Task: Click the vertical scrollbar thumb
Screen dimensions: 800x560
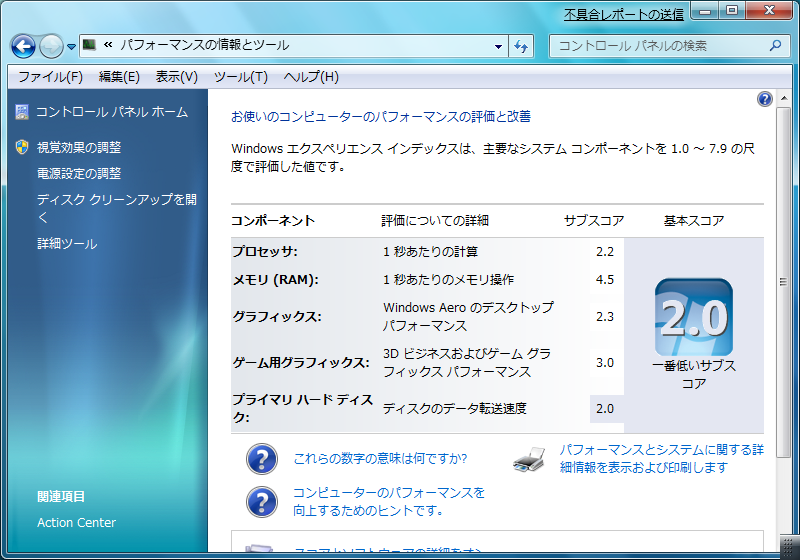Action: 784,282
